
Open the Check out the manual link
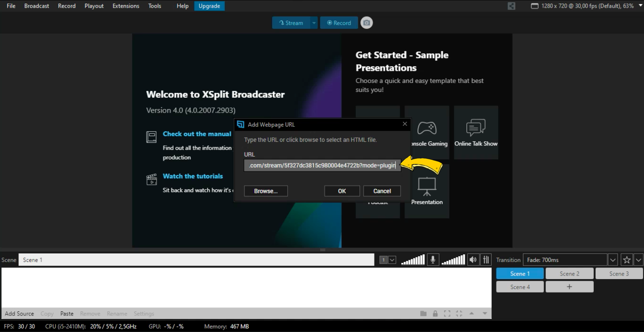197,134
